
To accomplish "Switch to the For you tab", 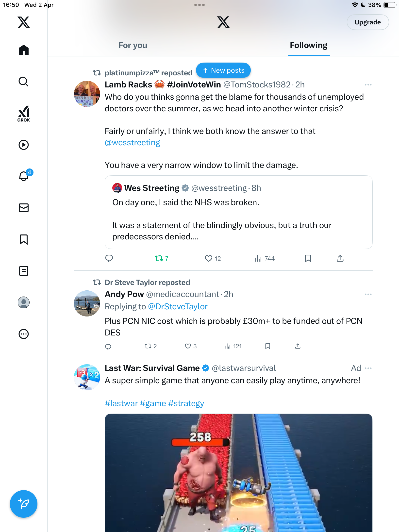I will [133, 45].
